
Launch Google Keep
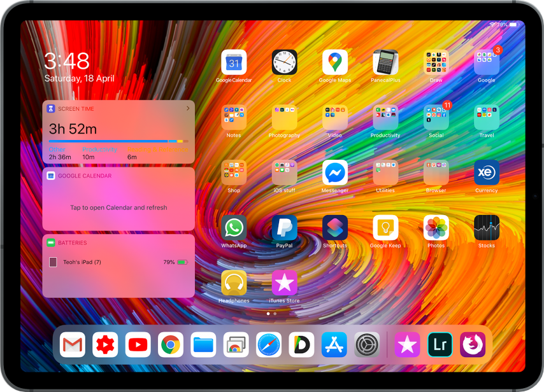coord(385,228)
